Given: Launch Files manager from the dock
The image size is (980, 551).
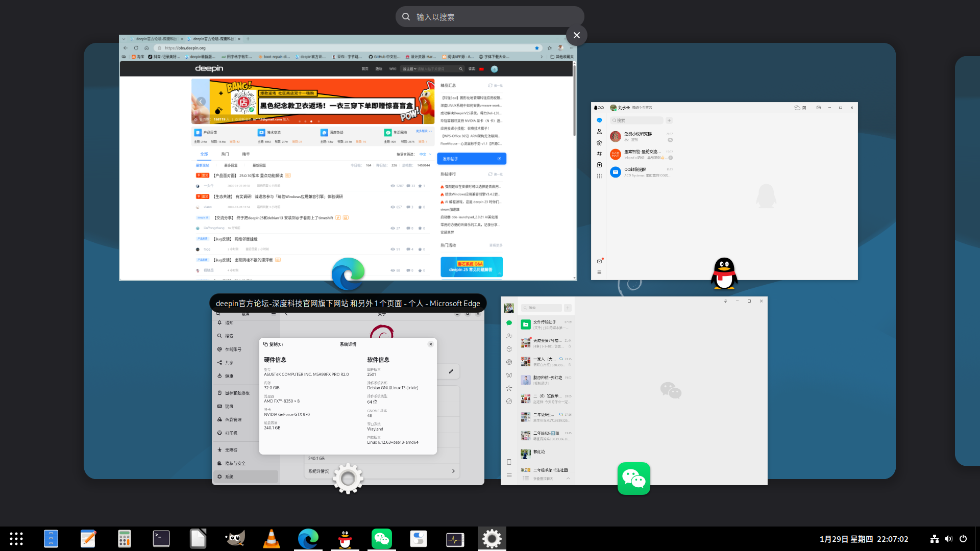Looking at the screenshot, I should click(x=51, y=539).
